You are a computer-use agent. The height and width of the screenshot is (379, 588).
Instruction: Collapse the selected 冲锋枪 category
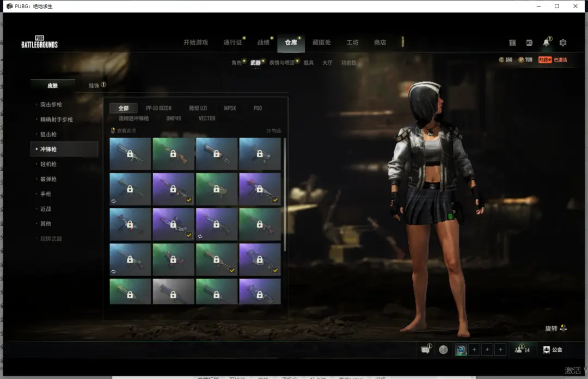click(64, 149)
